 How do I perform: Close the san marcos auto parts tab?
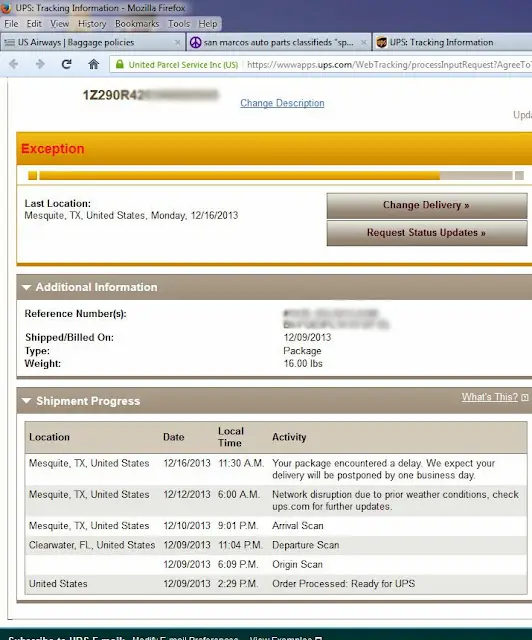coord(363,42)
